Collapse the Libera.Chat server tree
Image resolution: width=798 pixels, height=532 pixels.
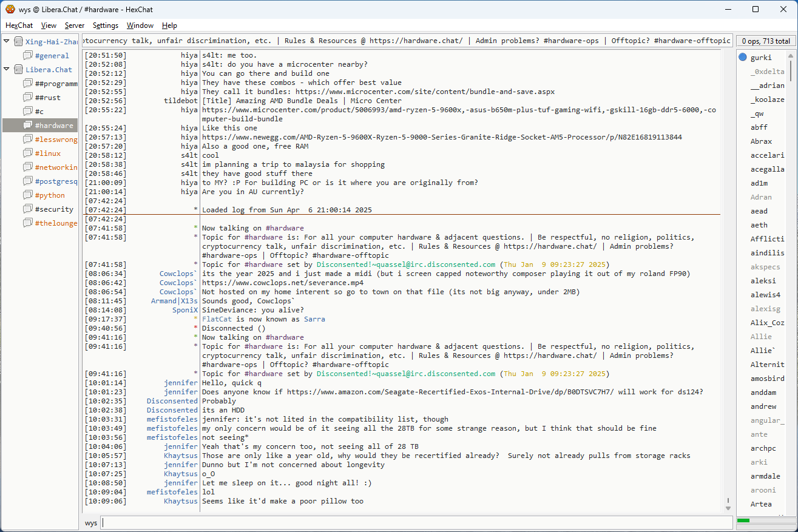7,70
